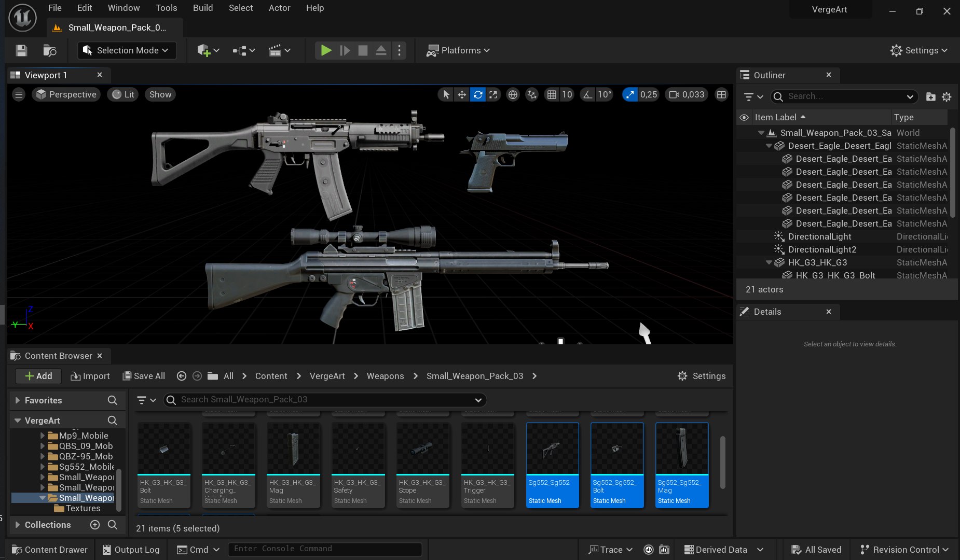
Task: Open the Build menu
Action: pyautogui.click(x=203, y=8)
